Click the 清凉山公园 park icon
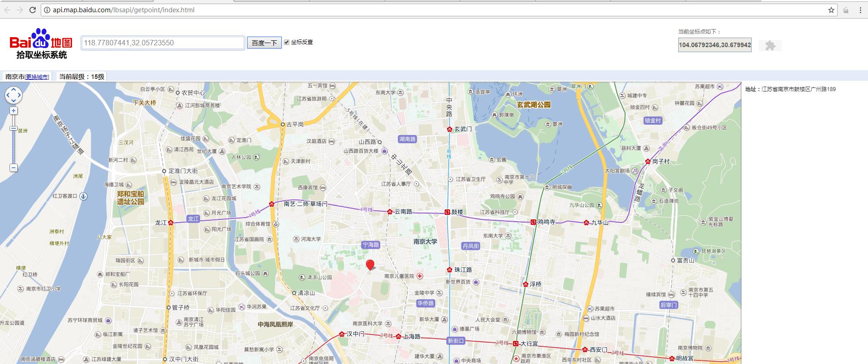Screen dimensions: 868x364 pyautogui.click(x=302, y=277)
